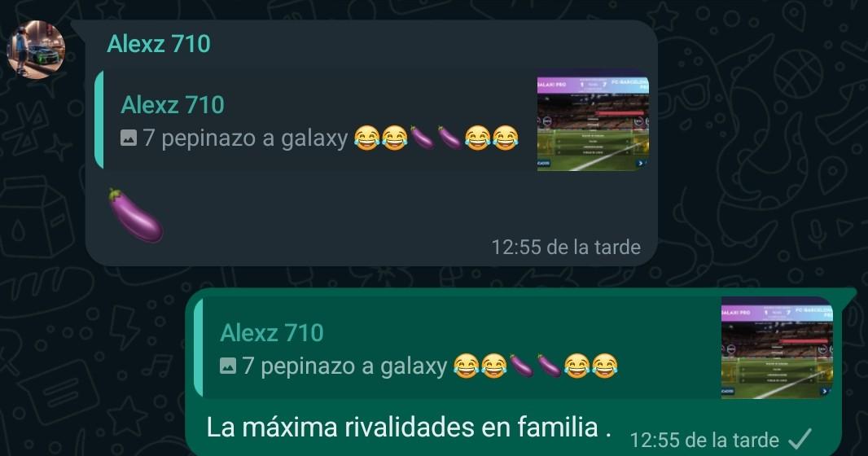
Task: View game screenshot thumbnail in incoming quote
Action: pyautogui.click(x=593, y=124)
